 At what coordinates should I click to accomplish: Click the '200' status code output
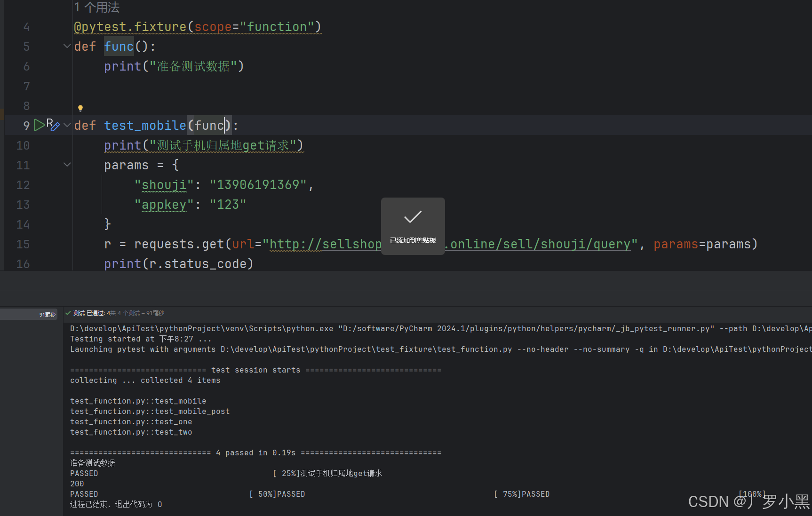click(77, 484)
